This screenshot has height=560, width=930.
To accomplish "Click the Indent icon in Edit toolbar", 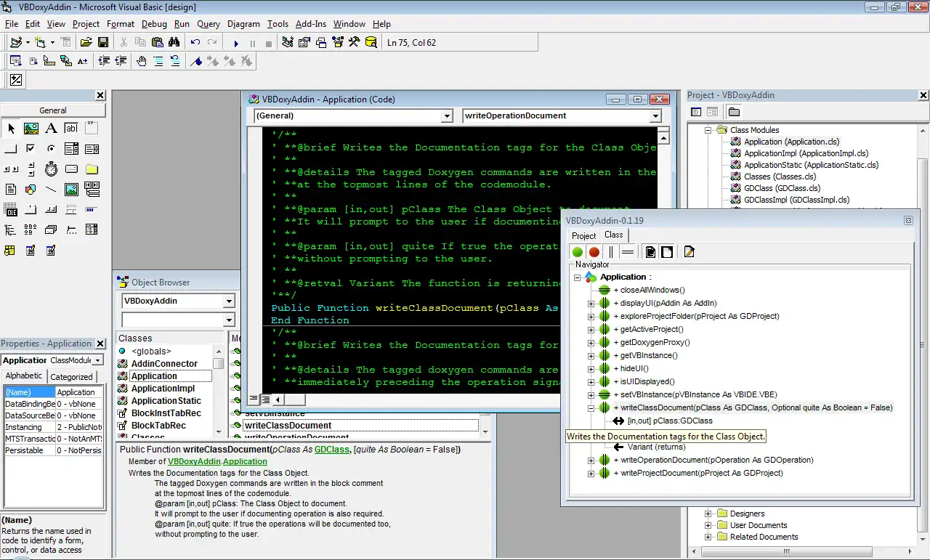I will pos(104,61).
